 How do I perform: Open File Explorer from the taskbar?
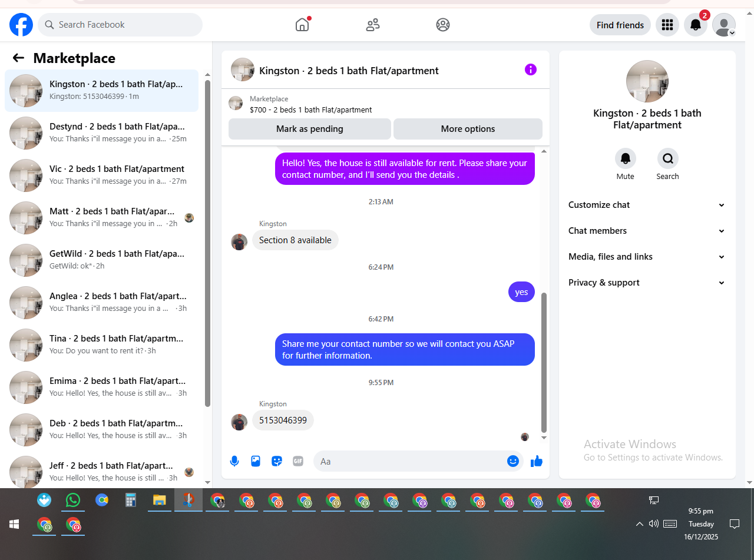click(160, 500)
